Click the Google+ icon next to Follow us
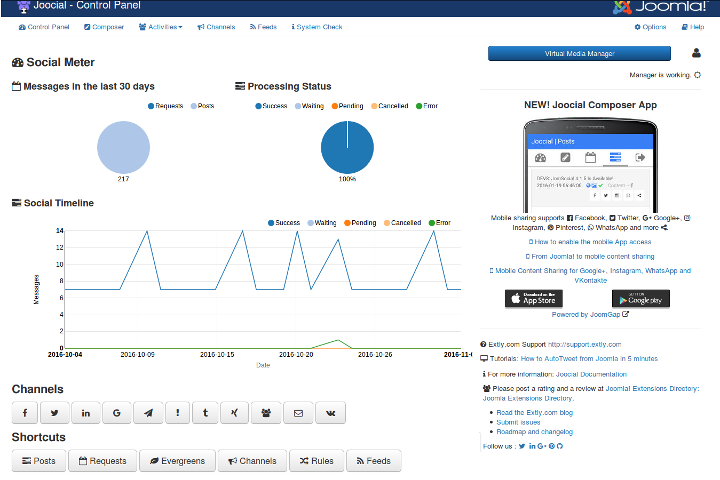Screen dimensions: 720x480 pyautogui.click(x=542, y=446)
